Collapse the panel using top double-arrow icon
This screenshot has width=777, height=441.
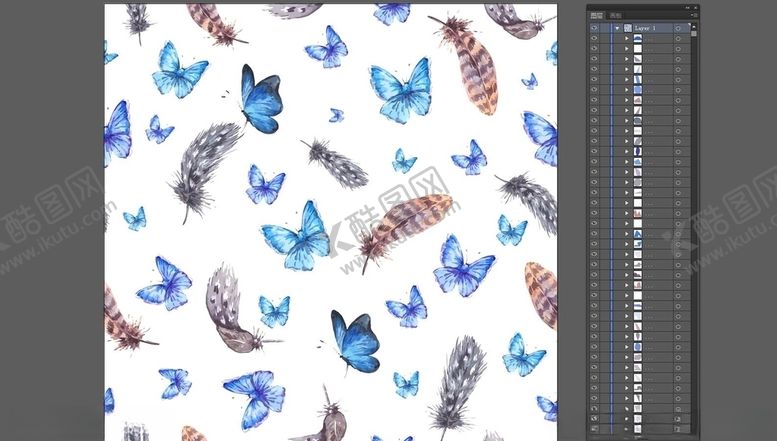point(688,7)
